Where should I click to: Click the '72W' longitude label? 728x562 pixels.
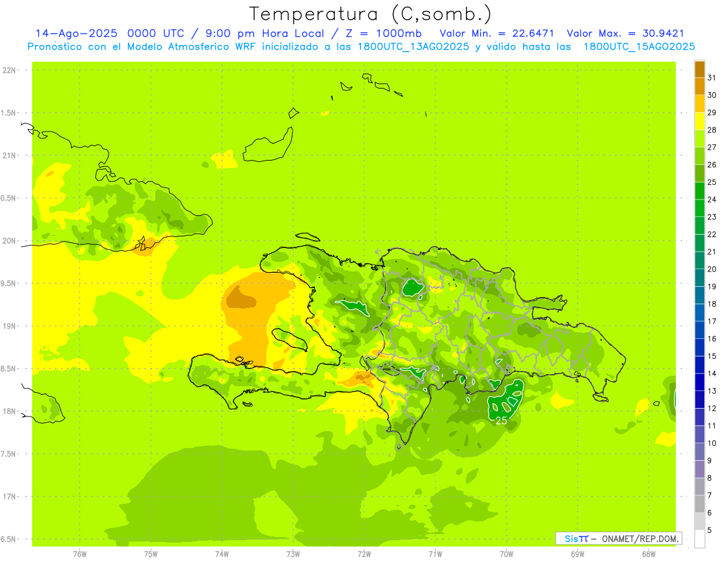(x=364, y=554)
